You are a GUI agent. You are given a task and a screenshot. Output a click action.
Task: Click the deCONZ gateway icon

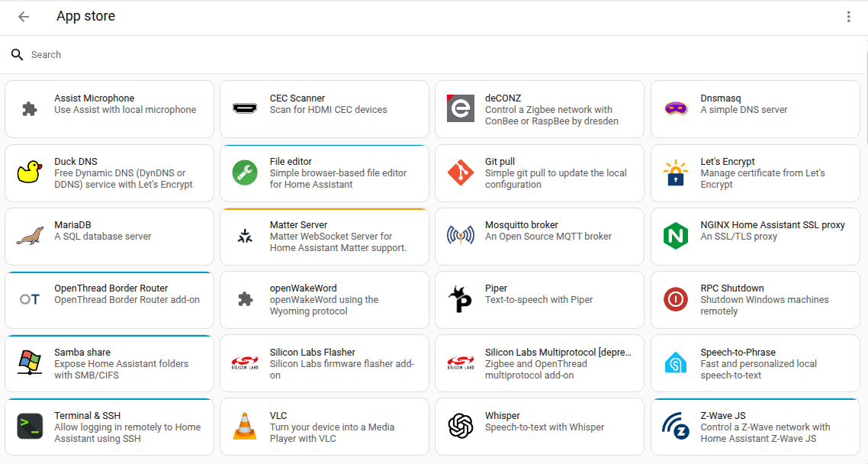point(460,108)
